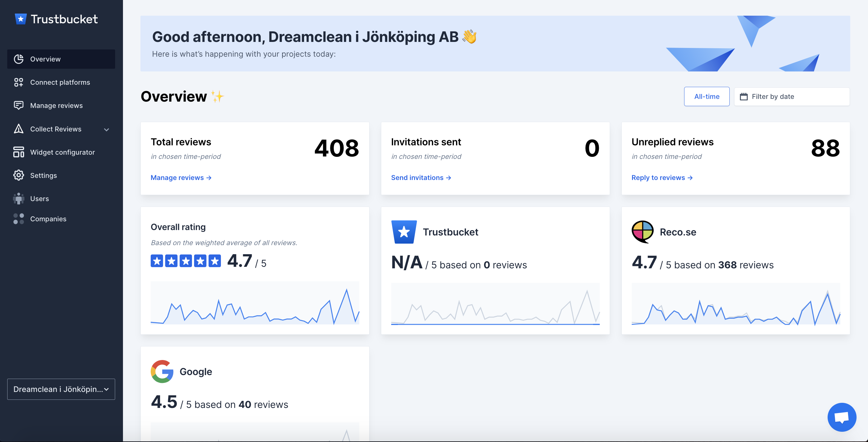868x442 pixels.
Task: Navigate to Settings page
Action: click(61, 175)
